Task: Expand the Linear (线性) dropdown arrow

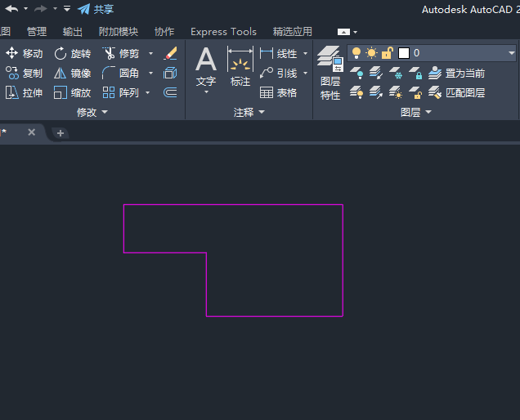Action: coord(306,53)
